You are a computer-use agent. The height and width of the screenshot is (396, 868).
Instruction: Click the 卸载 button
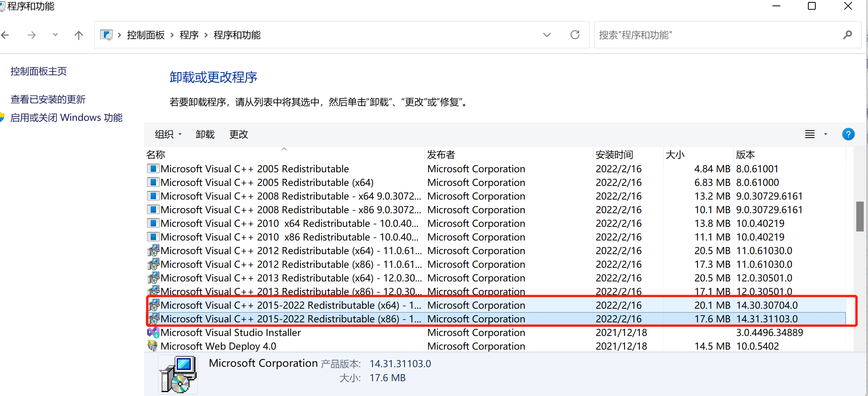(205, 134)
